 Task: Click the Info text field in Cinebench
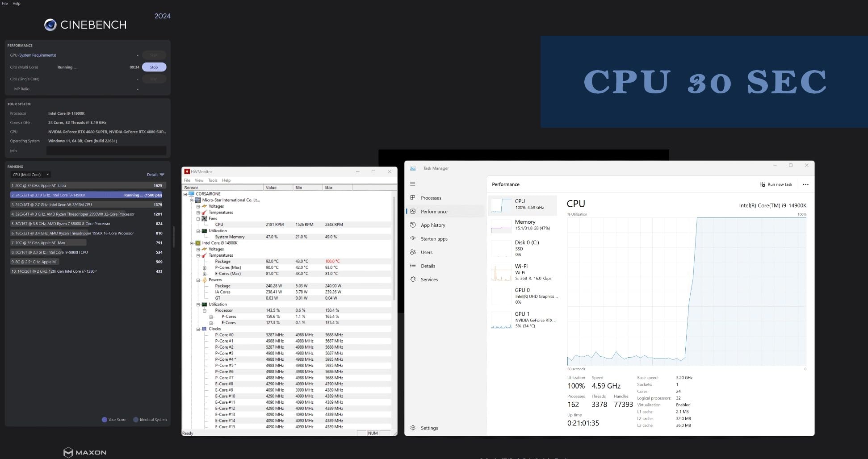(106, 151)
